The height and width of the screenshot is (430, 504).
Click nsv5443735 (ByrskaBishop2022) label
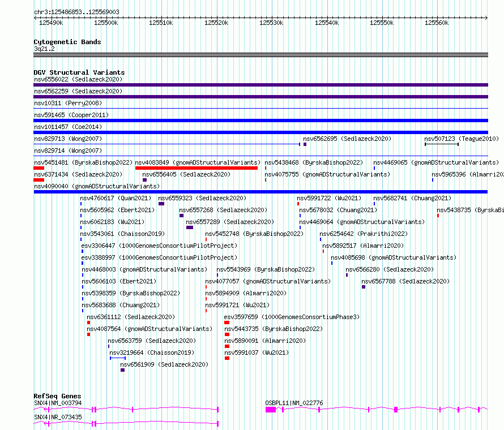274,329
